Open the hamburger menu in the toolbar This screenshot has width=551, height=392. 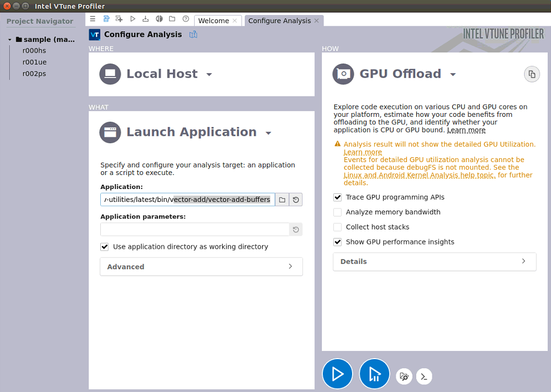click(92, 19)
